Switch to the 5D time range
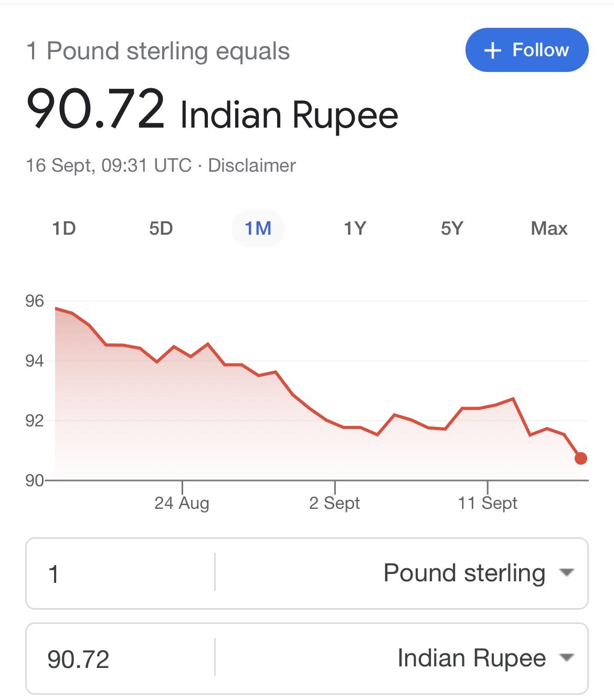This screenshot has width=614, height=700. click(x=161, y=228)
